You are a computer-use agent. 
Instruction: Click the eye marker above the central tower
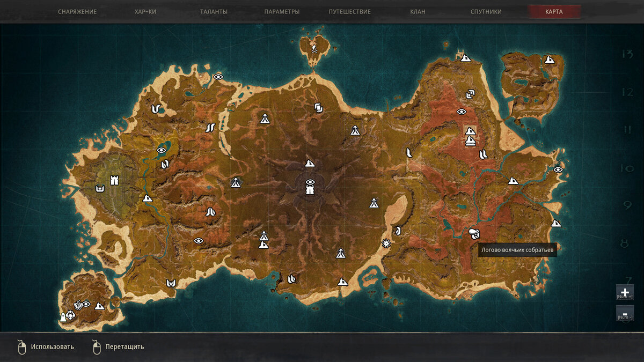[x=310, y=182]
